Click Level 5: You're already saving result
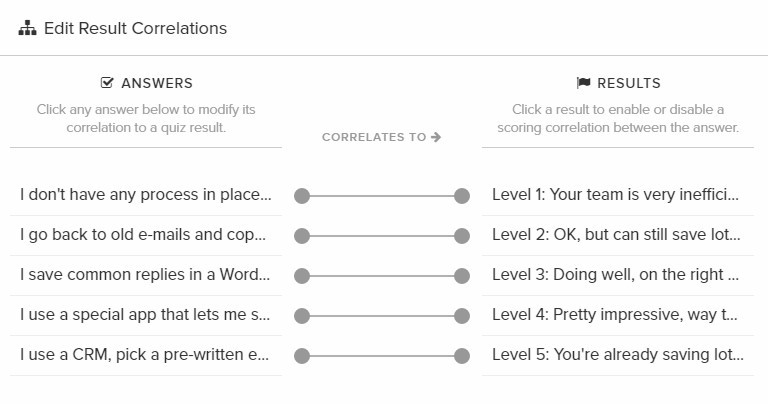Image resolution: width=768 pixels, height=404 pixels. 618,356
